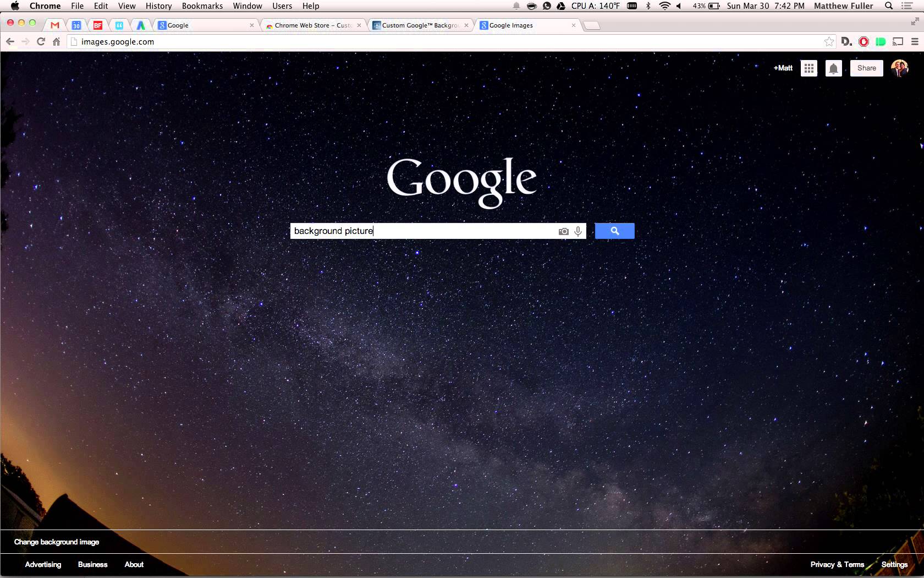Switch to the Custom Google Background tab
This screenshot has width=924, height=578.
(x=421, y=25)
